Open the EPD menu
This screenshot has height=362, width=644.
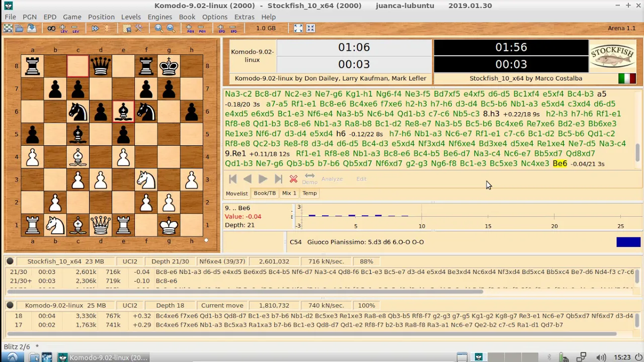click(50, 17)
